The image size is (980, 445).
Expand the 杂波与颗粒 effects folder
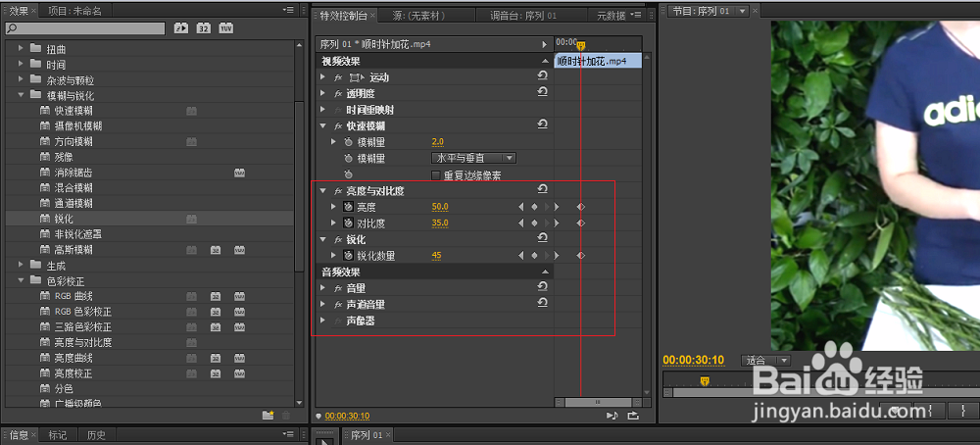point(21,79)
